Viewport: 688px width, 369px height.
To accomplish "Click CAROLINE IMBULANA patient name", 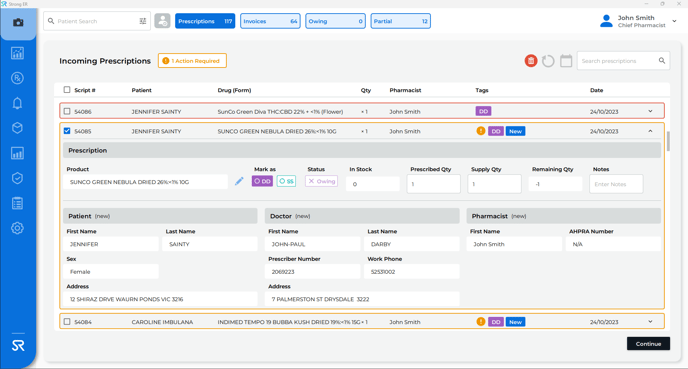I will pos(162,322).
